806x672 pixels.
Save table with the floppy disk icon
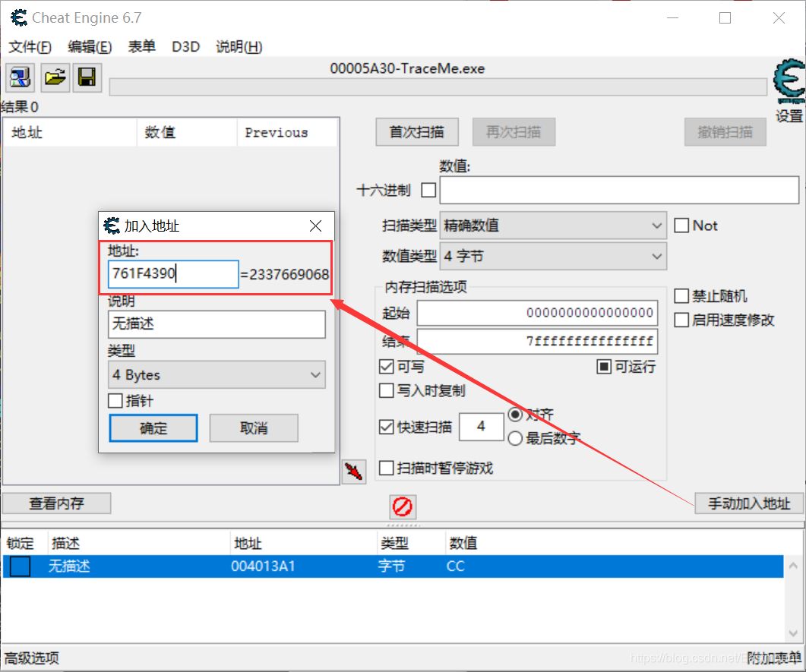coord(87,77)
